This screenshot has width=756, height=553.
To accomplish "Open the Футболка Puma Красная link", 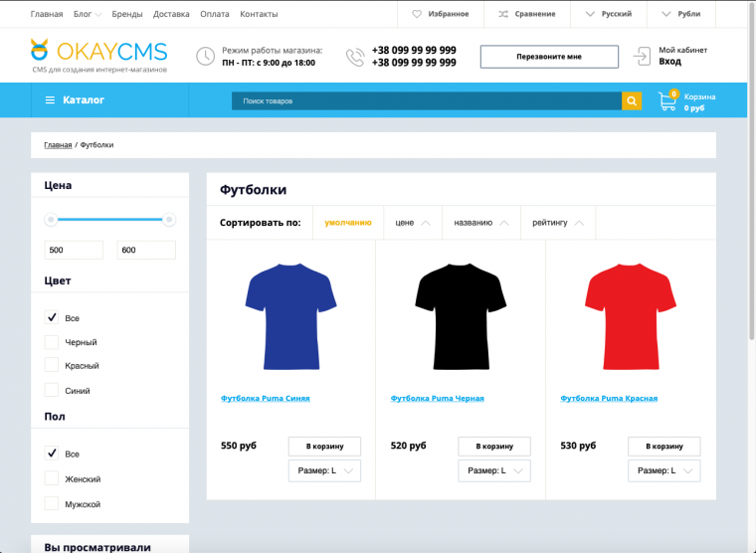I will [x=609, y=398].
